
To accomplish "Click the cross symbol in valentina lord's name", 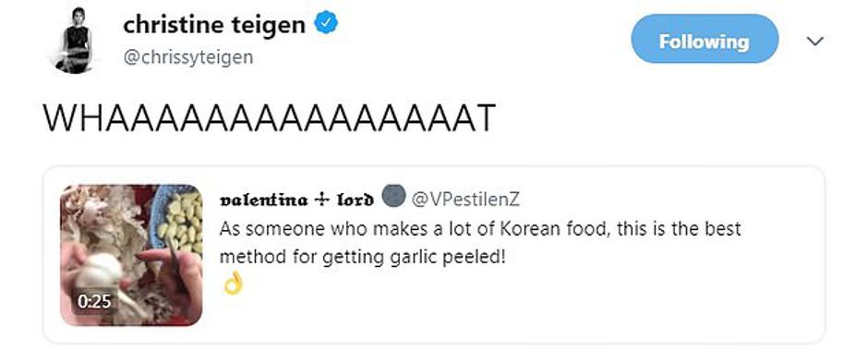I will (x=321, y=199).
